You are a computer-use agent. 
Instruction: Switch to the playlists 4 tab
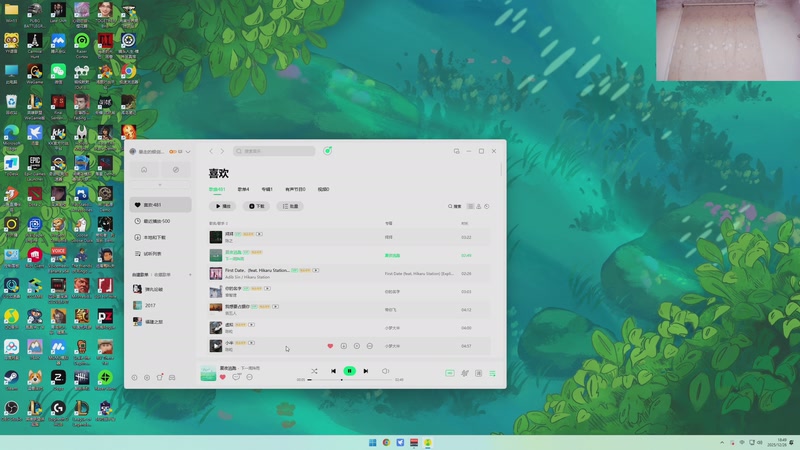tap(243, 189)
